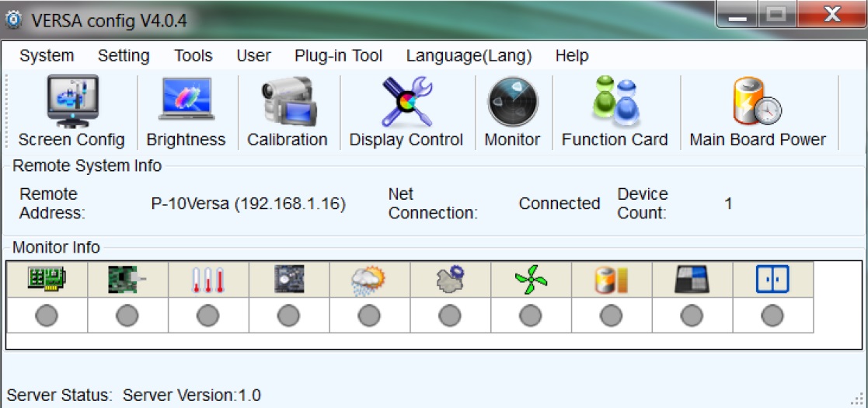Open the Help menu
The width and height of the screenshot is (868, 408).
pos(572,56)
